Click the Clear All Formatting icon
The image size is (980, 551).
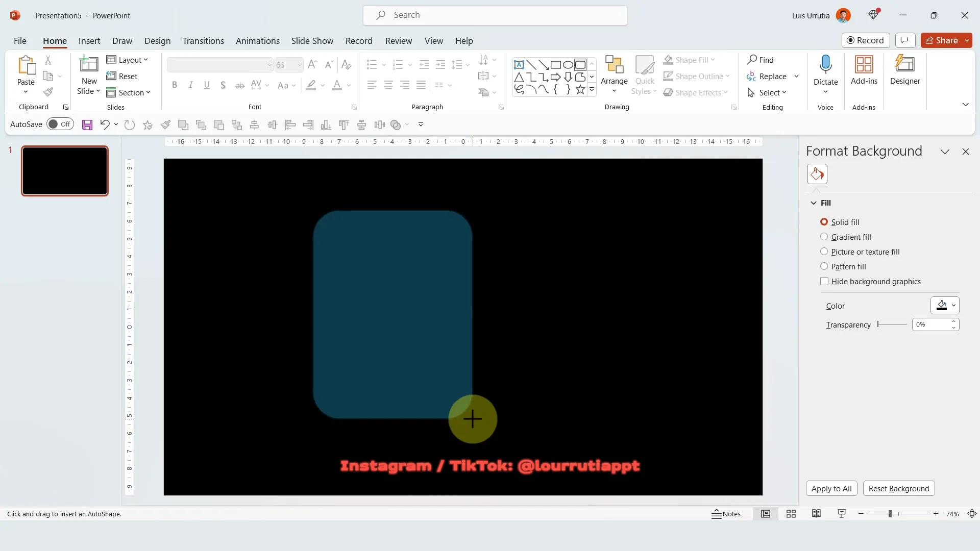click(x=346, y=64)
